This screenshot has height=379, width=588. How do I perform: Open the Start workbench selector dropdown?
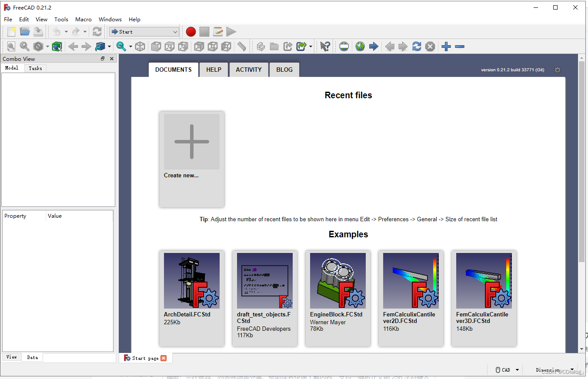144,32
